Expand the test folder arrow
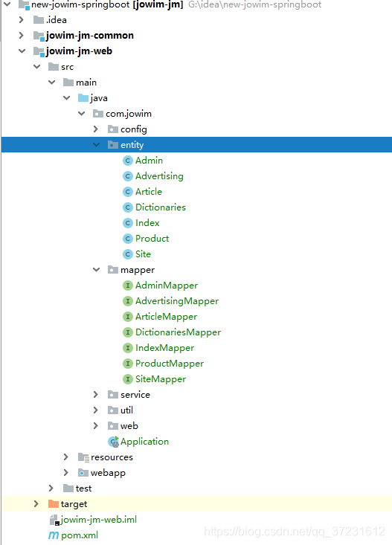This screenshot has height=545, width=392. tap(51, 488)
